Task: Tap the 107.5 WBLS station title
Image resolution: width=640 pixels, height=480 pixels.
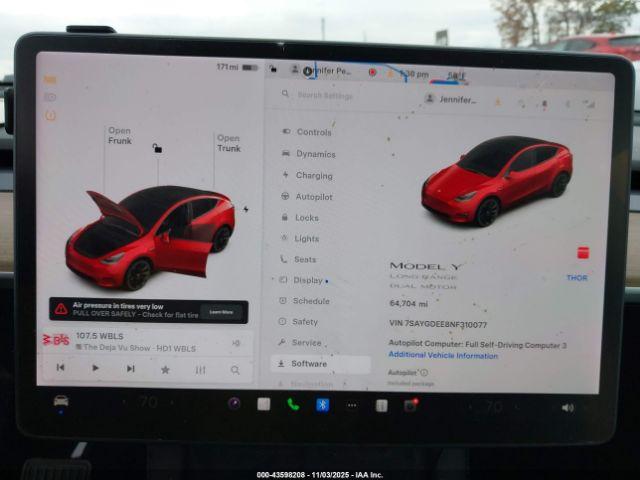Action: point(100,336)
